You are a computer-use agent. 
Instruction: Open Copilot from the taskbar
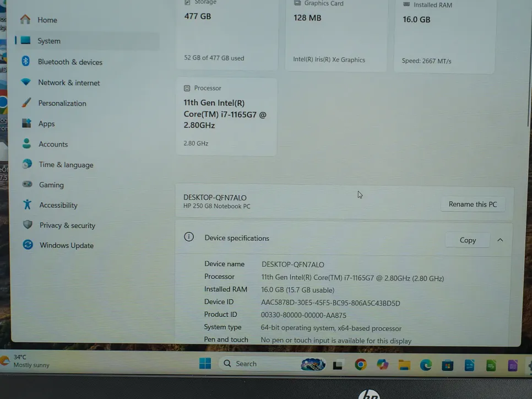tap(382, 365)
